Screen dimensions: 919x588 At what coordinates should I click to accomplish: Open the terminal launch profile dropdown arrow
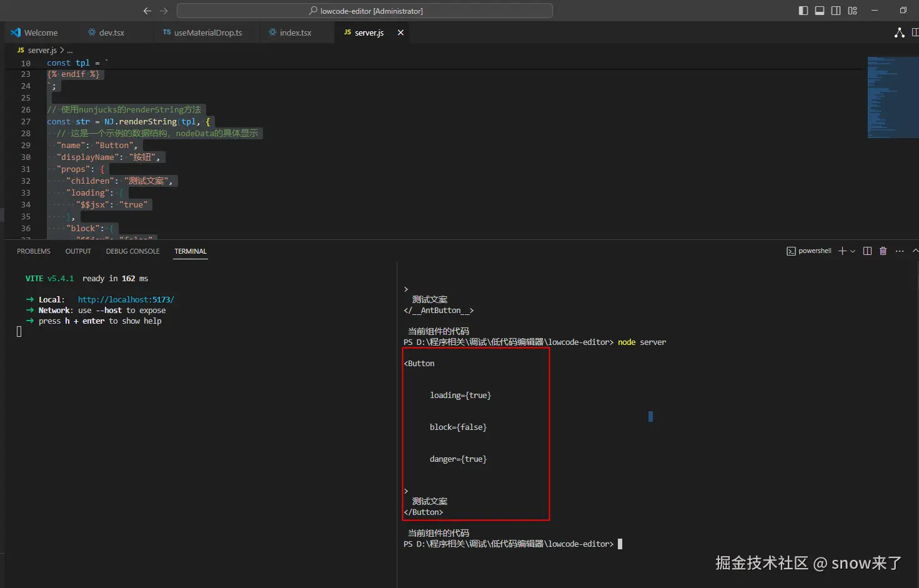click(853, 251)
